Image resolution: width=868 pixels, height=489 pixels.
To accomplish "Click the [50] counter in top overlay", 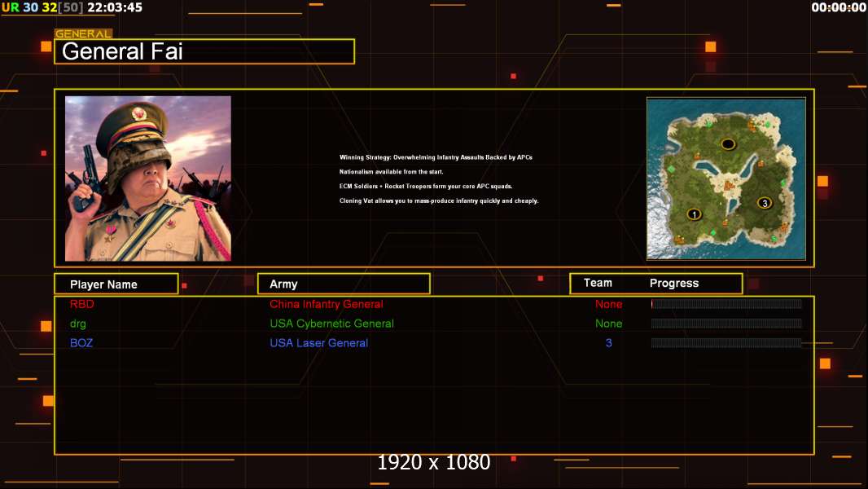I will [71, 7].
